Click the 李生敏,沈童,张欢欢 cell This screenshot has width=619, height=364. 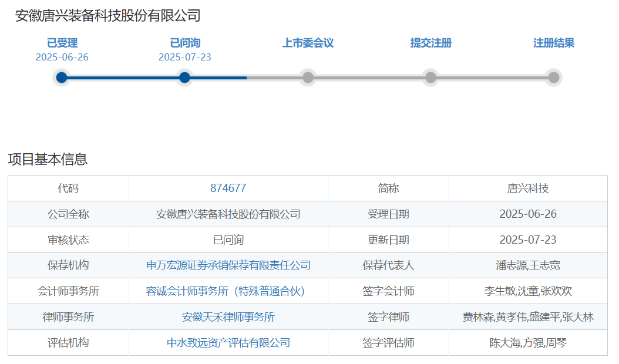(x=528, y=291)
